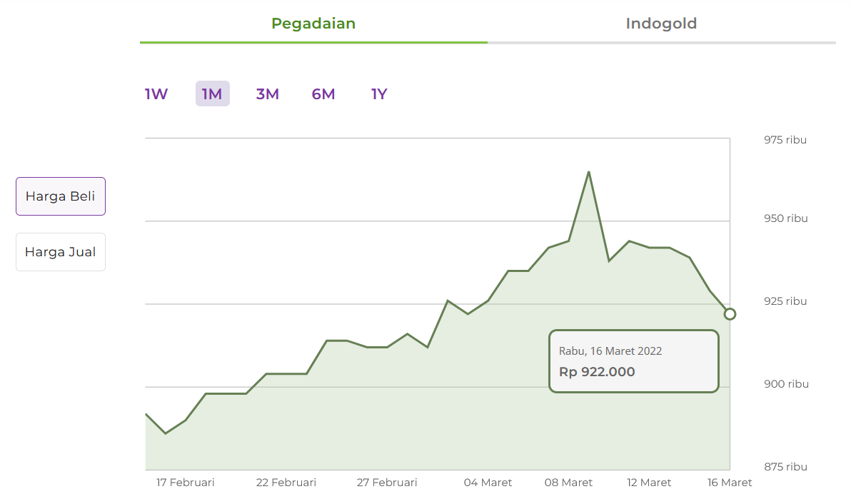The image size is (851, 504).
Task: Click the 16 Maret data point marker
Action: pos(730,314)
